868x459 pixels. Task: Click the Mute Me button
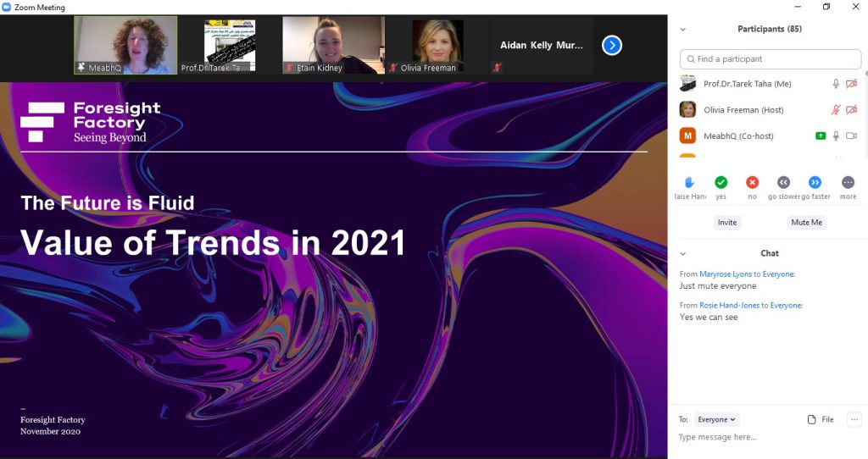pos(806,223)
